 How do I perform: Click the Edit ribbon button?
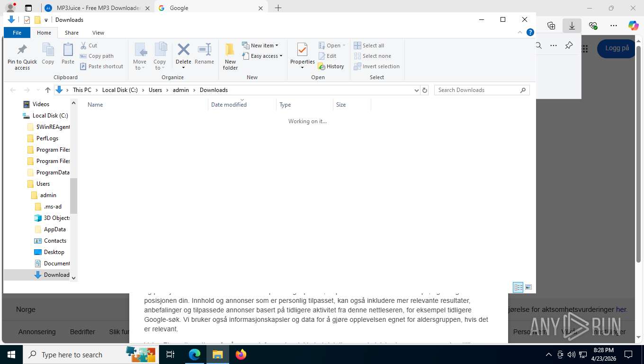point(327,56)
